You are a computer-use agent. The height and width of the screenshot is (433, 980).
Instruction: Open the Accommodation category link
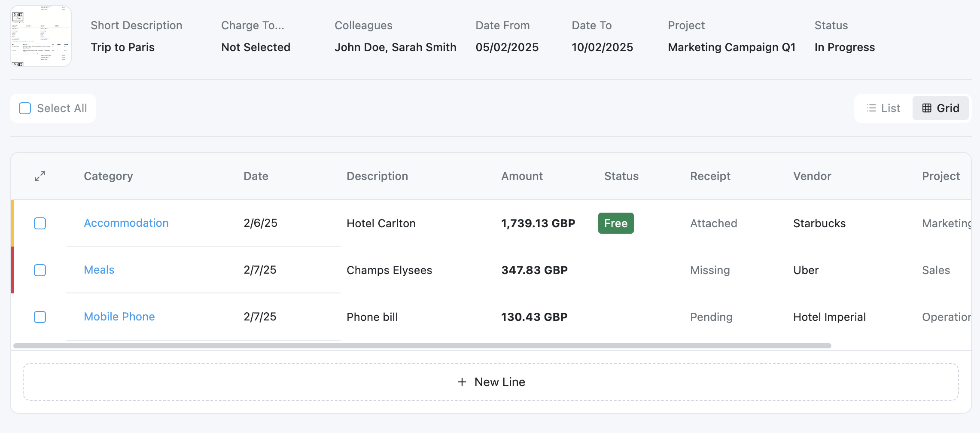coord(126,223)
